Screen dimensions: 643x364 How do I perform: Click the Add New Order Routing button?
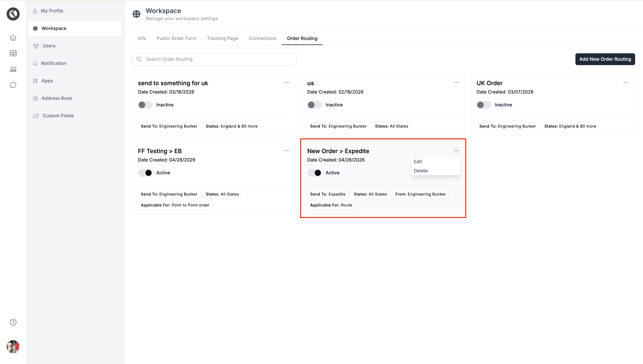[605, 59]
